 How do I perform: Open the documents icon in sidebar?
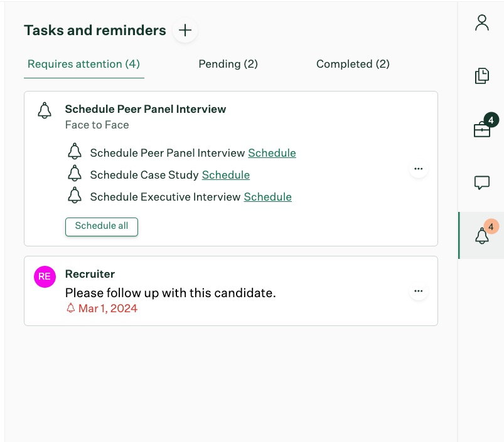pyautogui.click(x=481, y=76)
